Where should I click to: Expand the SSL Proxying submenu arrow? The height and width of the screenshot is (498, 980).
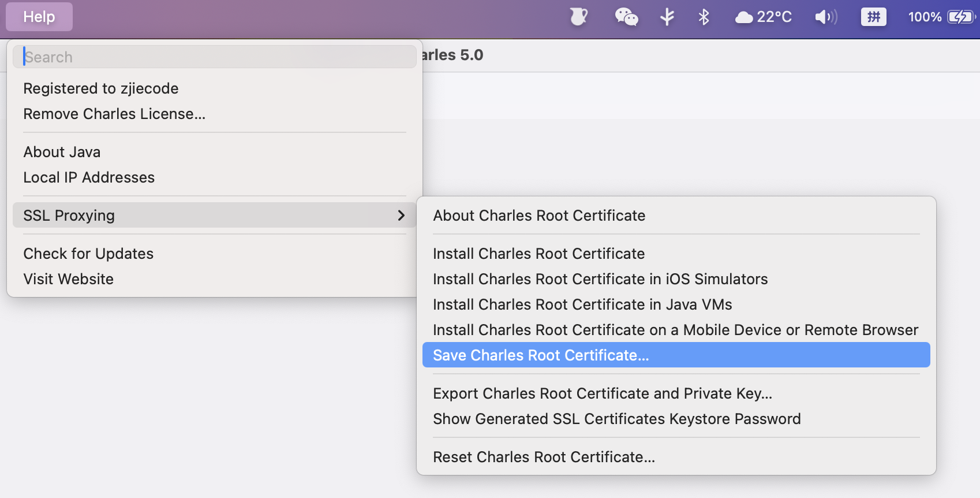pos(401,215)
